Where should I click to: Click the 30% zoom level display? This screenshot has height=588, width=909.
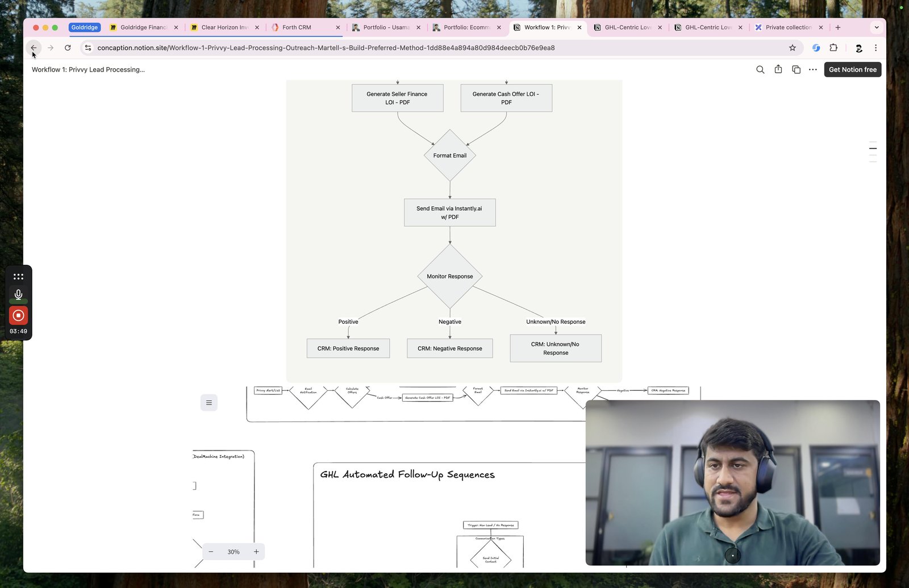(233, 552)
